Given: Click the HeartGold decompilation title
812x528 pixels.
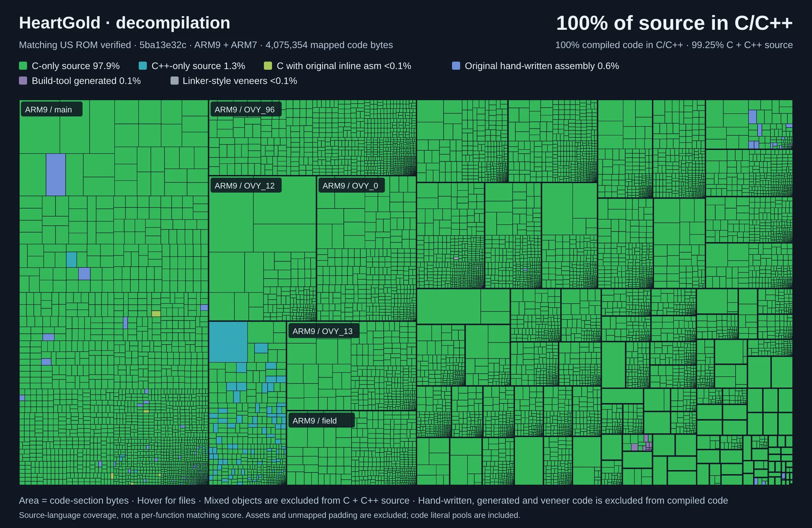Looking at the screenshot, I should pyautogui.click(x=124, y=23).
